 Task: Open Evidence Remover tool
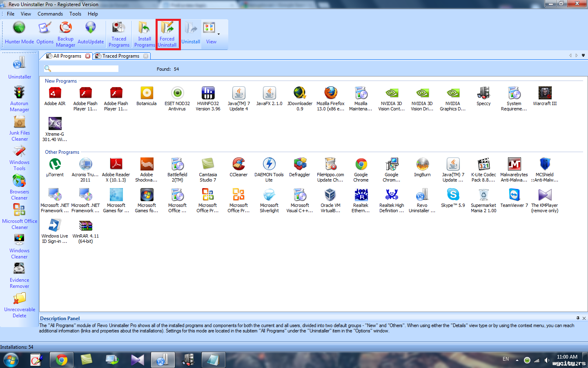(20, 275)
